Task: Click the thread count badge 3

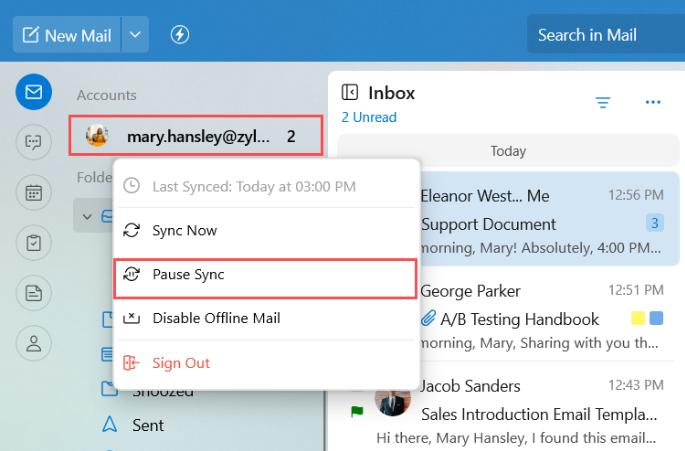Action: click(x=655, y=223)
